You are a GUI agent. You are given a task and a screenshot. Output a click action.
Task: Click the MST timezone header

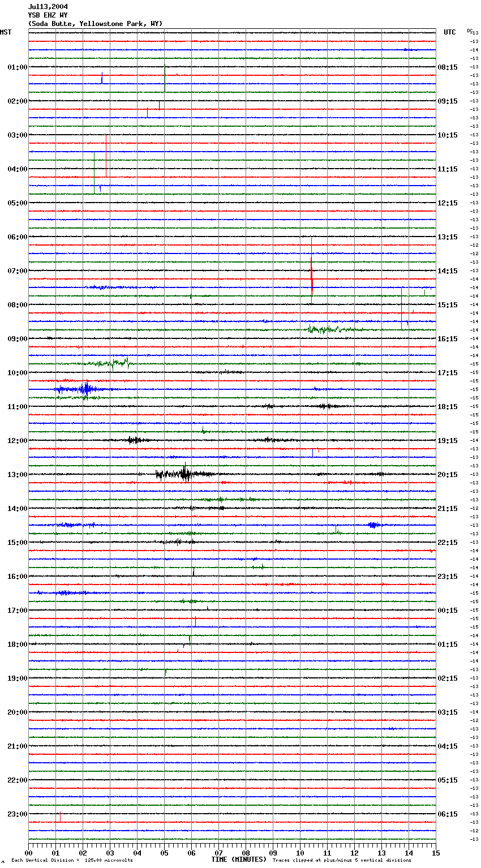click(x=6, y=32)
